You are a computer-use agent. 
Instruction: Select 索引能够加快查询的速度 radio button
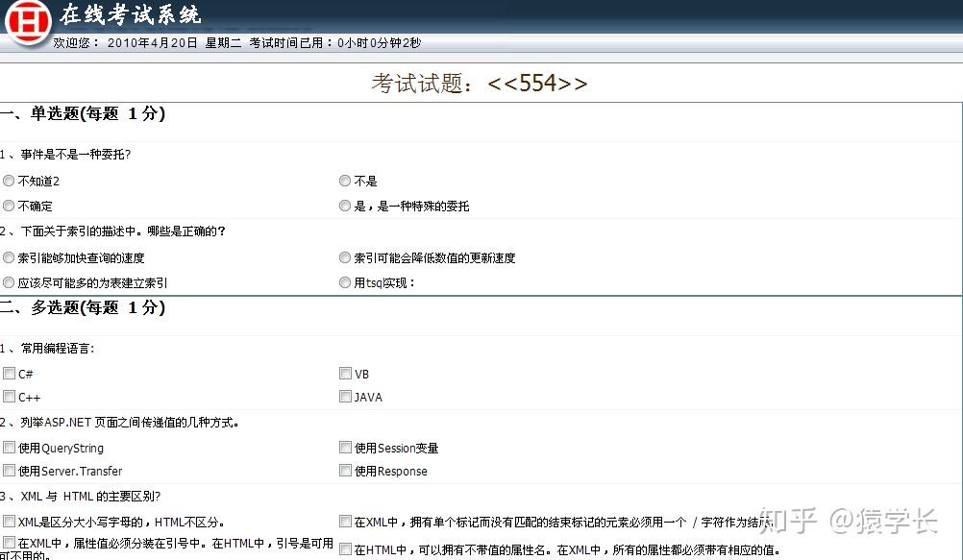click(x=9, y=257)
